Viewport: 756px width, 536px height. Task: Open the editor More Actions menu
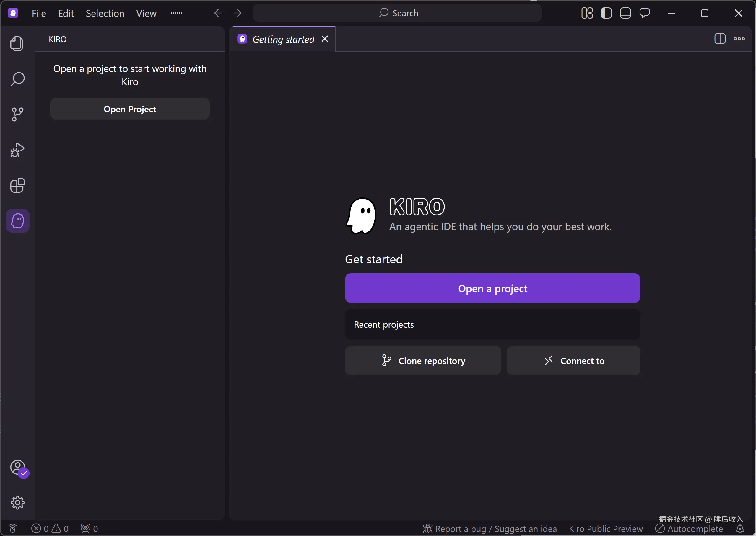[739, 39]
